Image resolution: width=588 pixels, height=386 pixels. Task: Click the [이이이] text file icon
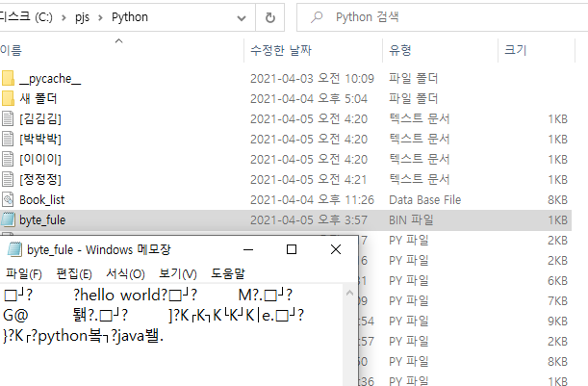coord(8,160)
